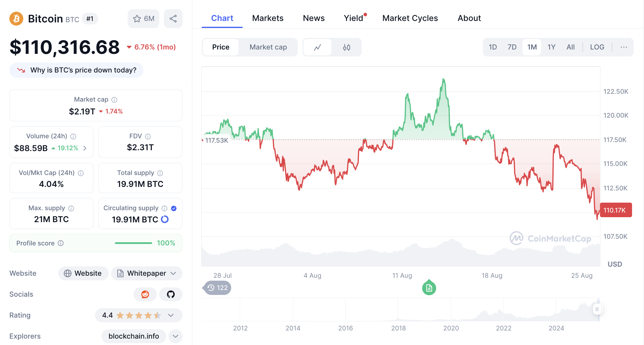Click the 117.53K opening price label
Viewport: 644px width, 345px height.
[217, 140]
